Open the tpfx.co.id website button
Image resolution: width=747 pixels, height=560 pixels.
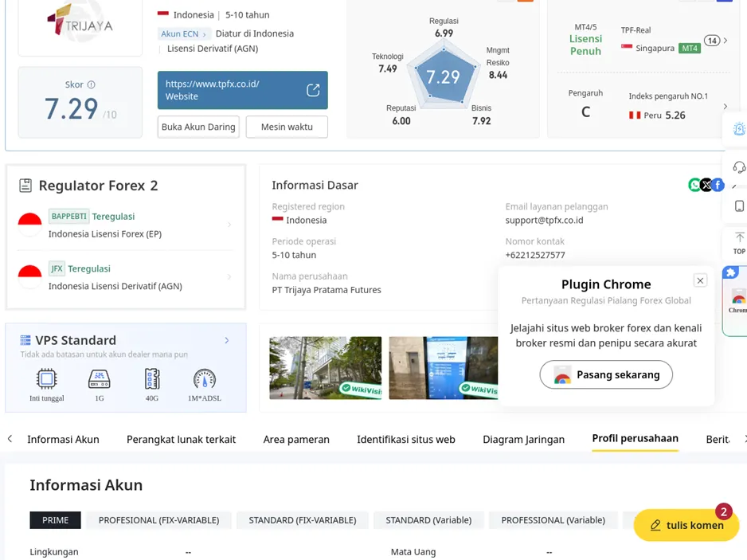[x=242, y=90]
